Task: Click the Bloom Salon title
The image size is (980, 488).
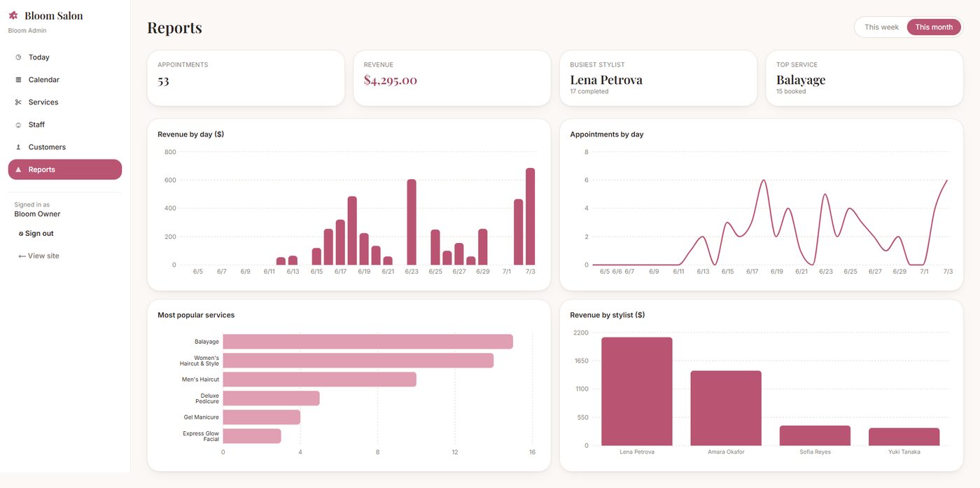Action: 54,15
